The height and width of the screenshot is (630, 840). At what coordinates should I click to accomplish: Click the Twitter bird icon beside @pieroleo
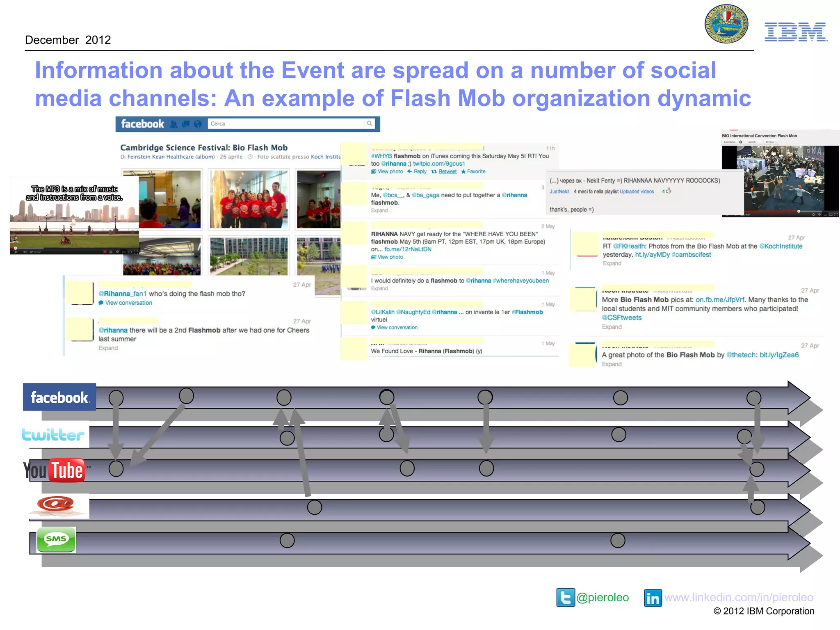coord(565,597)
